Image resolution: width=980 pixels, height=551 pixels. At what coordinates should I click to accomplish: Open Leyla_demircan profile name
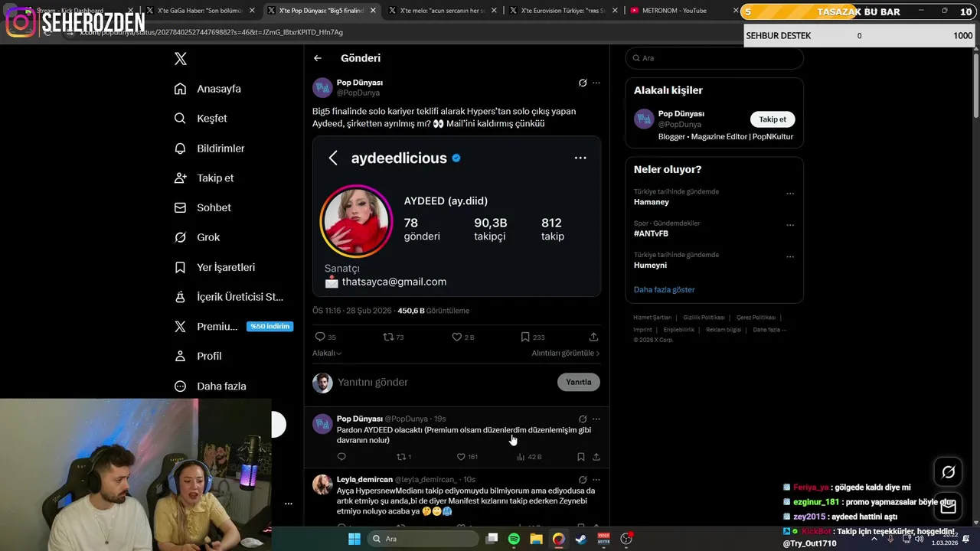(x=364, y=480)
